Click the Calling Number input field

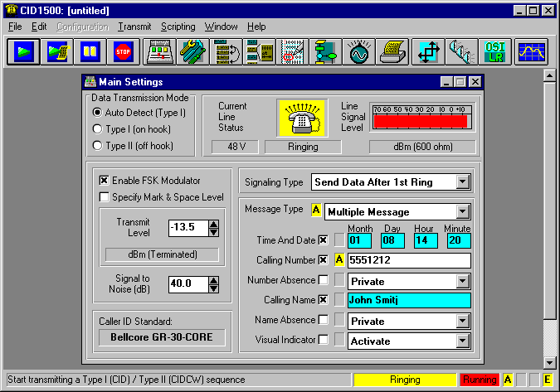pos(408,260)
